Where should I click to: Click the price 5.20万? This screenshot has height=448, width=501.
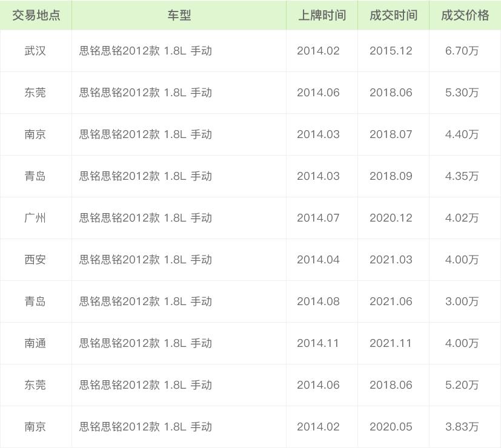coord(462,385)
